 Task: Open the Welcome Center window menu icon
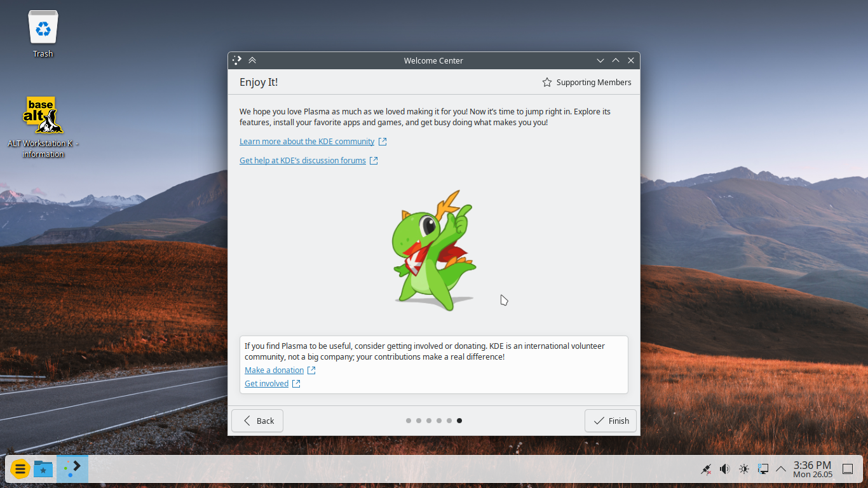click(x=237, y=60)
